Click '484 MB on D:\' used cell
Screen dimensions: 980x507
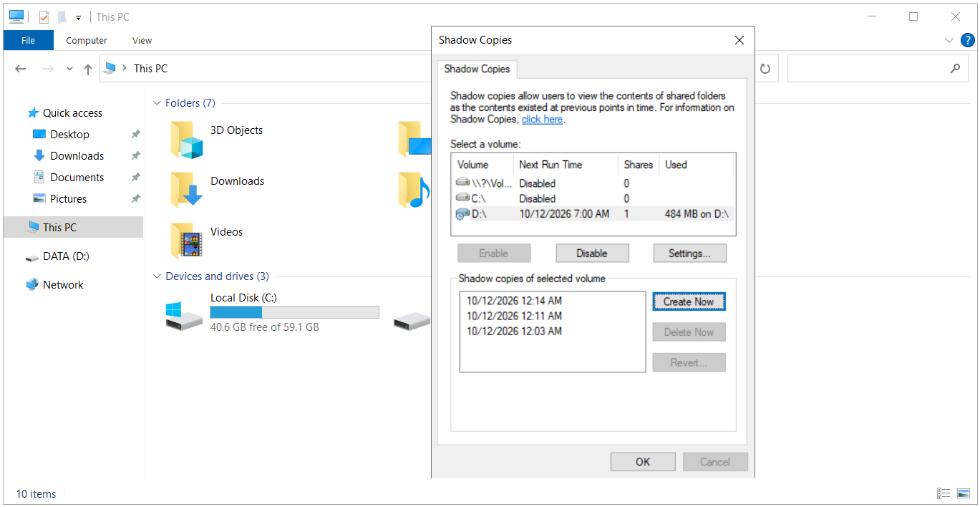click(x=696, y=213)
